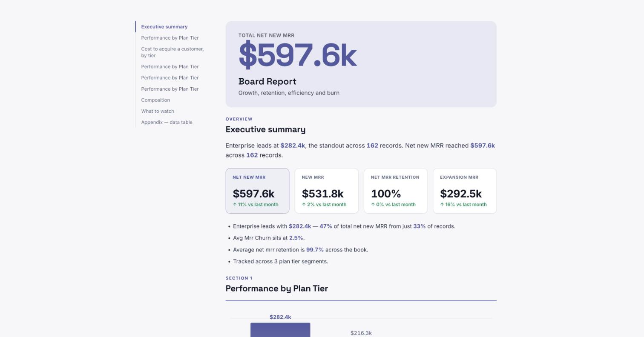This screenshot has width=644, height=337.
Task: Click the bullet starting 'Enterprise leads with $282.4k'
Action: pyautogui.click(x=344, y=226)
